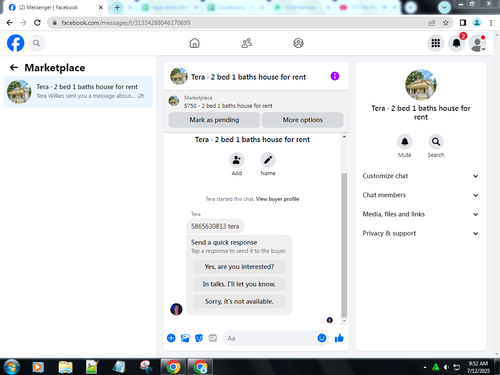This screenshot has width=500, height=375.
Task: Open conversation information purple icon
Action: [x=335, y=76]
